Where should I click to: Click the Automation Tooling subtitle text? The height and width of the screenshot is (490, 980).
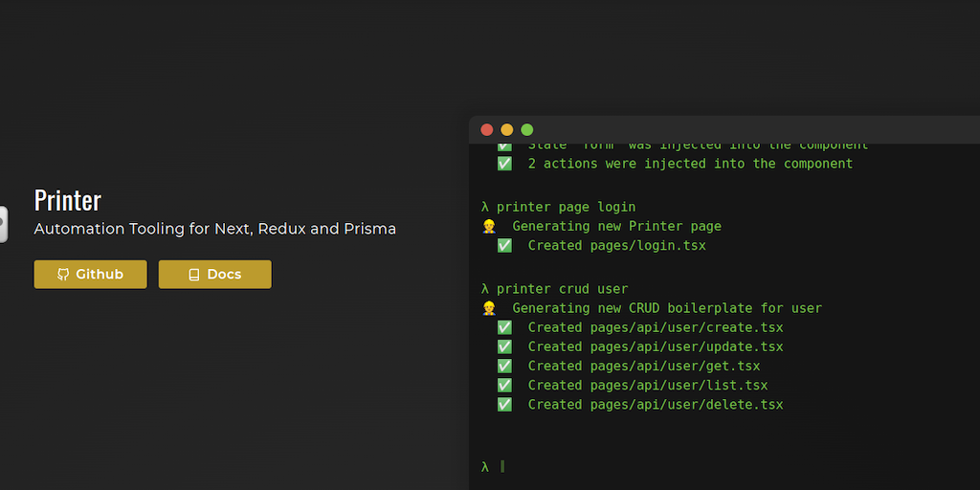(x=214, y=230)
